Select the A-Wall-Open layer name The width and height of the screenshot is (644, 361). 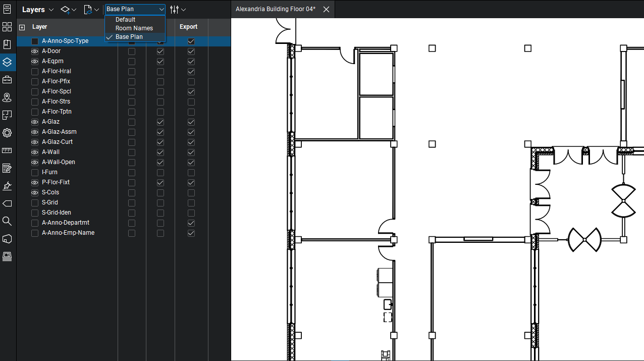59,162
